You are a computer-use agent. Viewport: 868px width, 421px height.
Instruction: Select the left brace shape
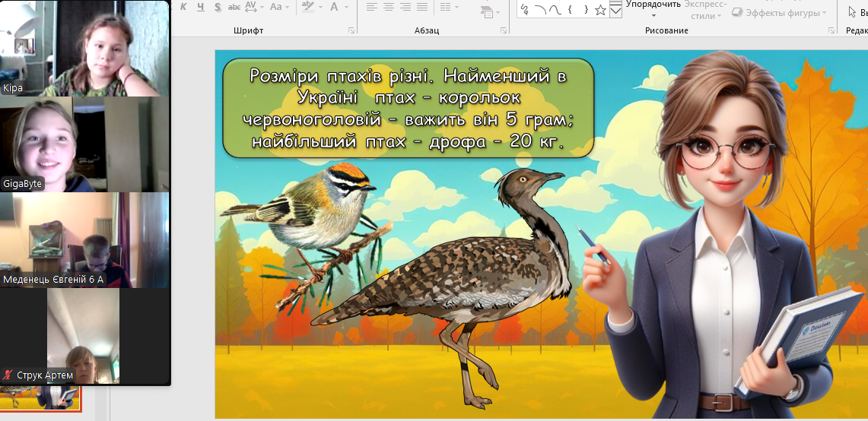[x=571, y=9]
